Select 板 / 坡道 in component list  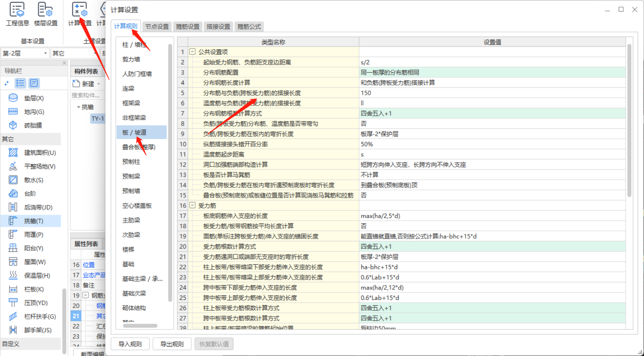pos(142,132)
